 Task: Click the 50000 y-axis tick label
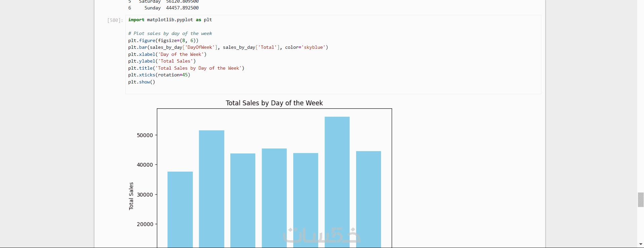pos(145,135)
